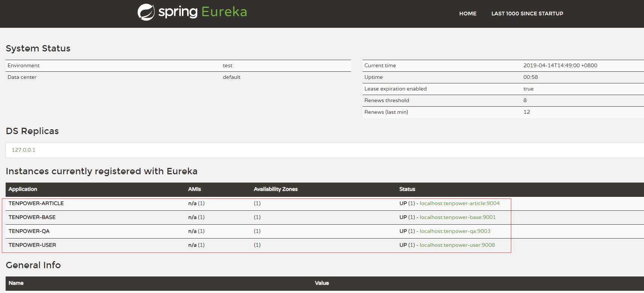Click the Status column header
The height and width of the screenshot is (293, 644).
(x=407, y=189)
